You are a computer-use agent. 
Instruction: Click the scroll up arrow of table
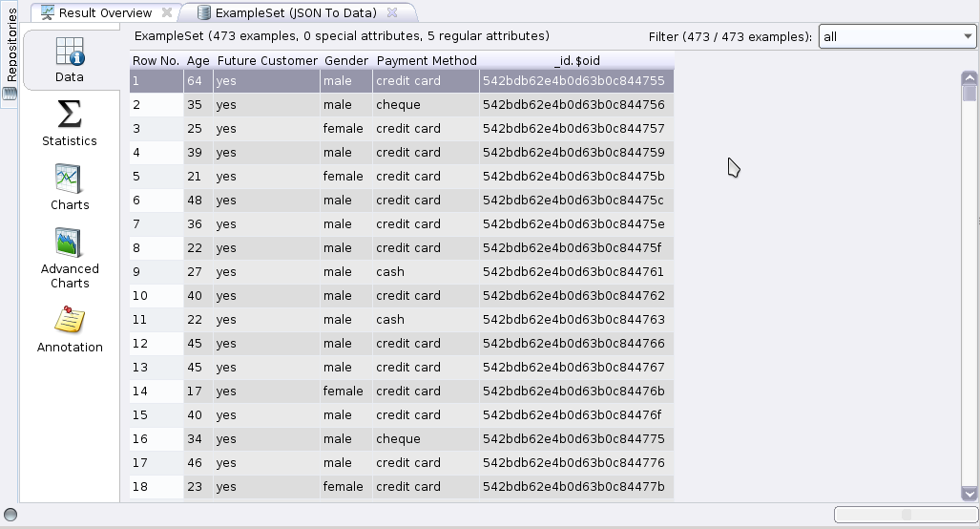point(970,78)
